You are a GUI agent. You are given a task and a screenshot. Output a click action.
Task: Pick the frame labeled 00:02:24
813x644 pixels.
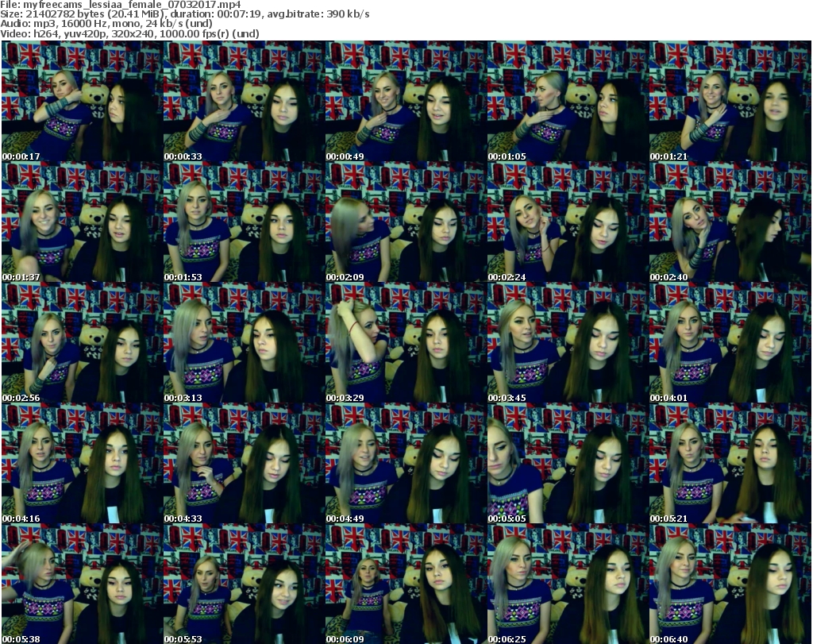567,222
